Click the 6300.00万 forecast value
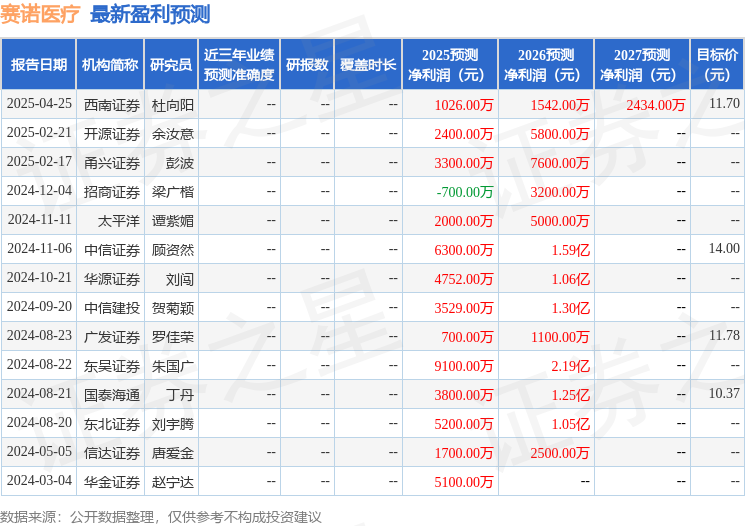The height and width of the screenshot is (526, 745). tap(463, 250)
